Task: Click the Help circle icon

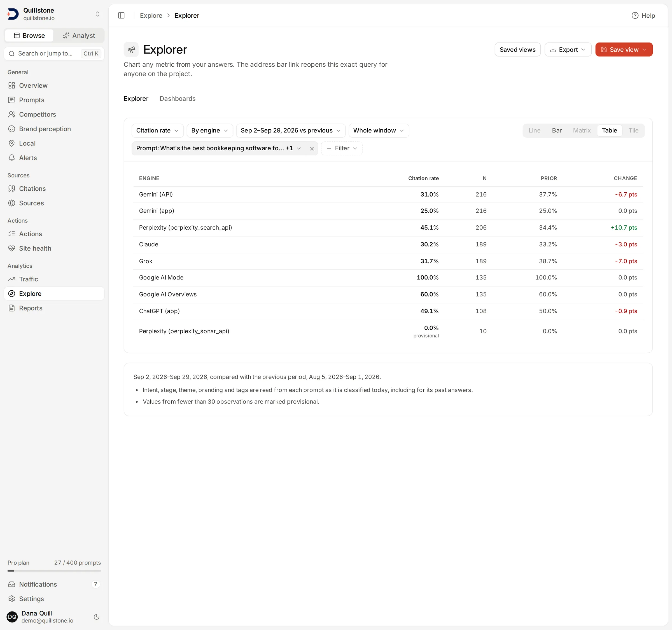Action: click(635, 16)
